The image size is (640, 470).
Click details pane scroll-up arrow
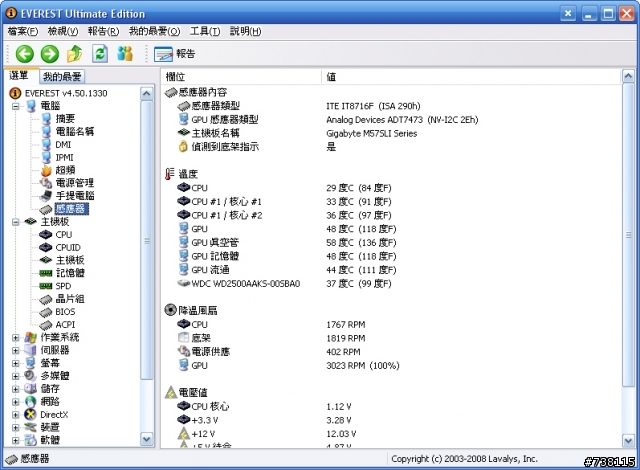click(x=628, y=76)
